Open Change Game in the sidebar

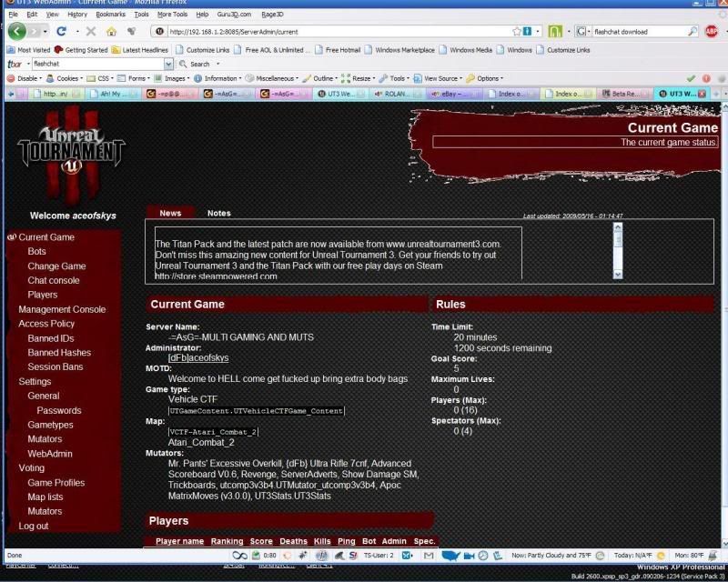coord(56,266)
